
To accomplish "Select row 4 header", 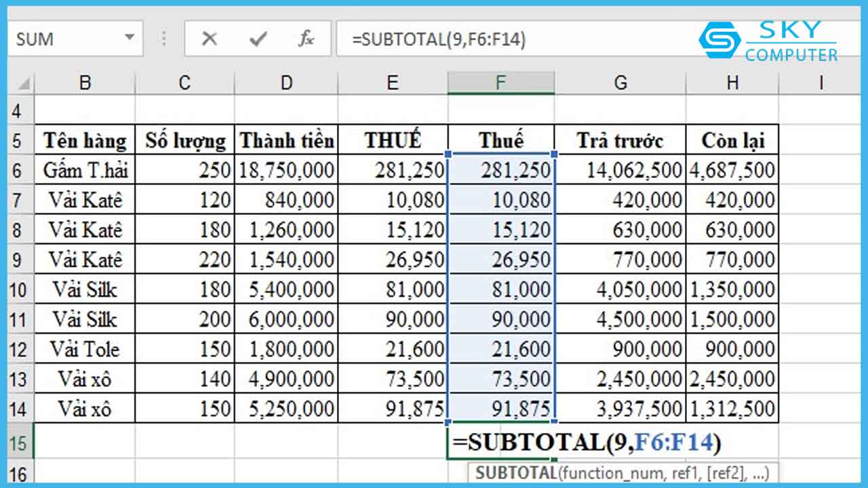I will click(x=20, y=109).
